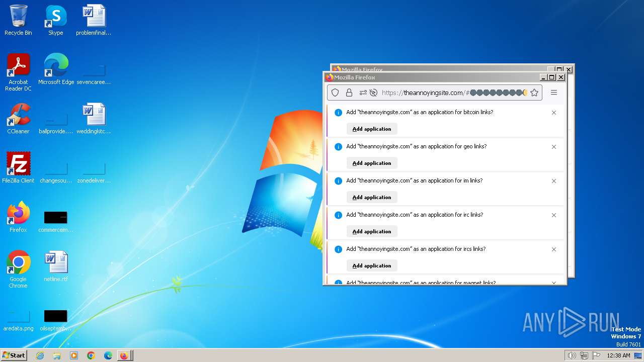This screenshot has height=362, width=644.
Task: Dismiss the ircs links notification
Action: [554, 249]
